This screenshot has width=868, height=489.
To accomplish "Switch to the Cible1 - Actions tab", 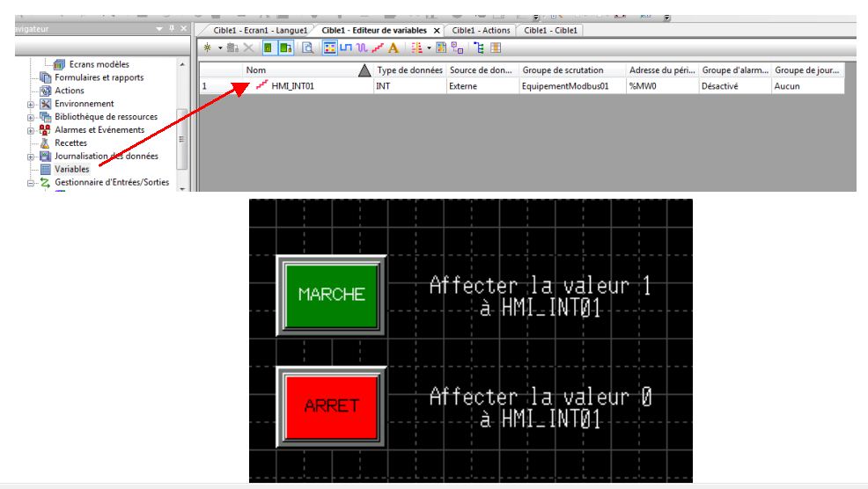I will tap(481, 30).
